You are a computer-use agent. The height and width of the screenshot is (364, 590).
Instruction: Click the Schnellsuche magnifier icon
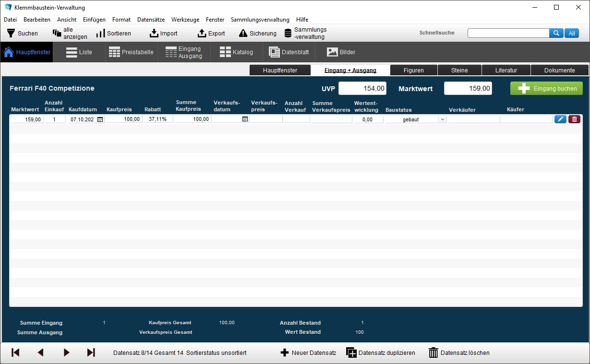(556, 33)
